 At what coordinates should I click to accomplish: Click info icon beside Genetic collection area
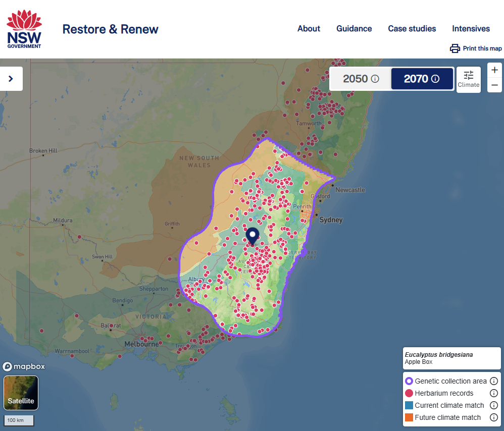tap(494, 381)
